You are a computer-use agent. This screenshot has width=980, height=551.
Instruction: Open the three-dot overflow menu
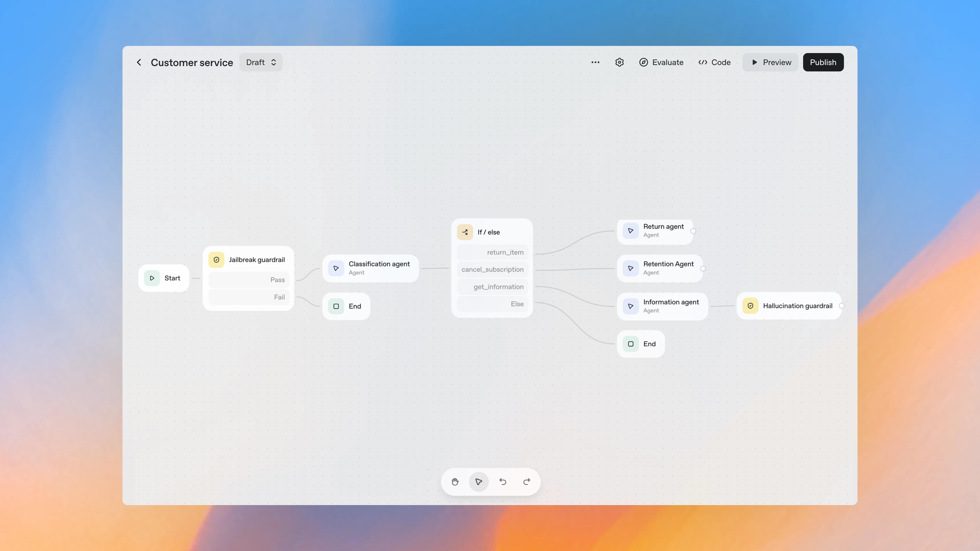(x=595, y=62)
